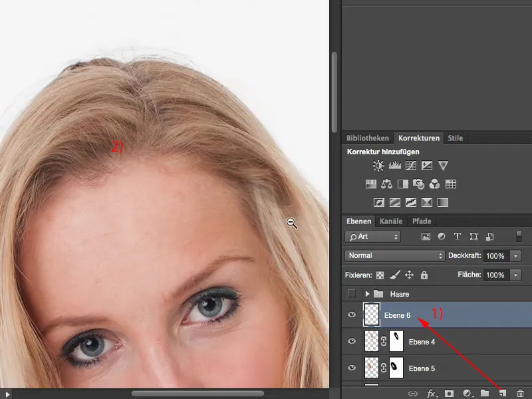The image size is (532, 399).
Task: Filter layers by adjustment layers
Action: [x=442, y=237]
